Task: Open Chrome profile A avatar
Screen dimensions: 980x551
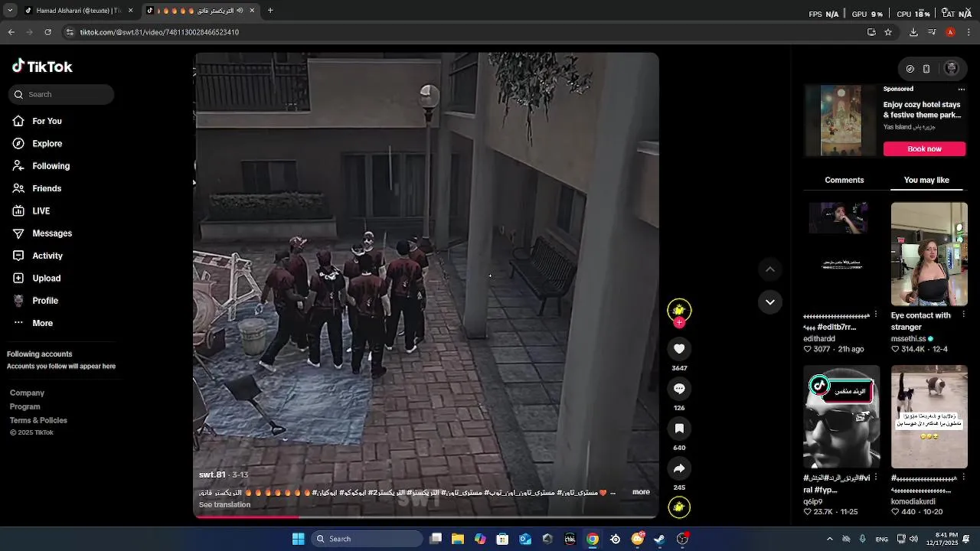Action: (950, 32)
